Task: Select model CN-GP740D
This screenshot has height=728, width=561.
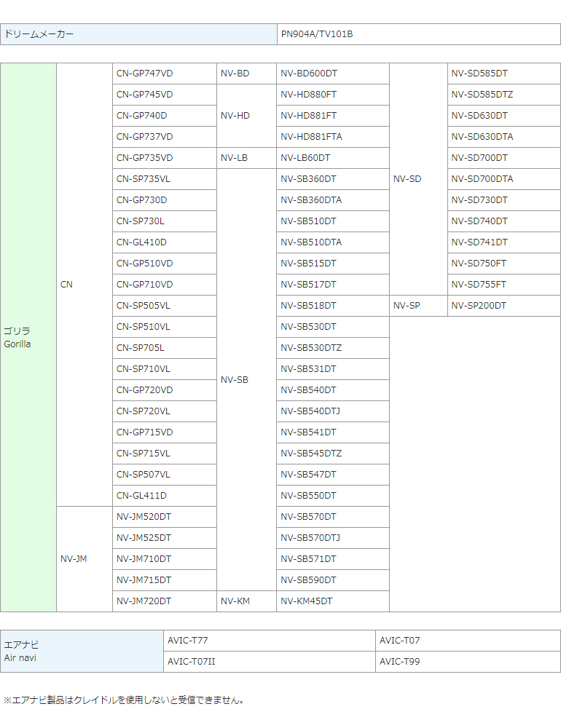Action: tap(165, 116)
